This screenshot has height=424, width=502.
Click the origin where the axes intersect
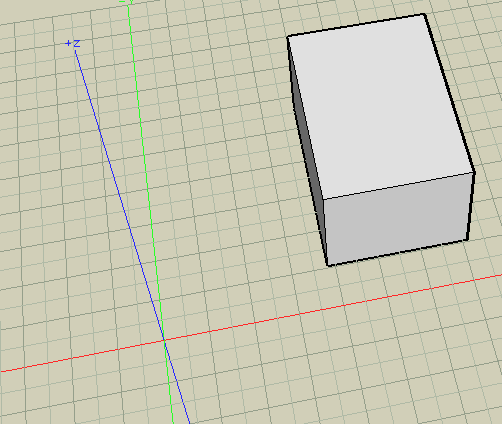pyautogui.click(x=164, y=340)
